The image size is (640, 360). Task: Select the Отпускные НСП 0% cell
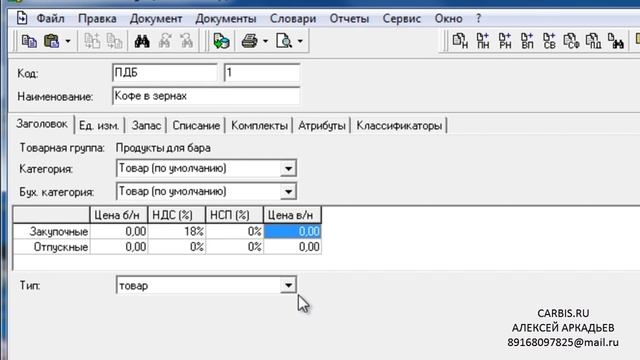[x=235, y=247]
